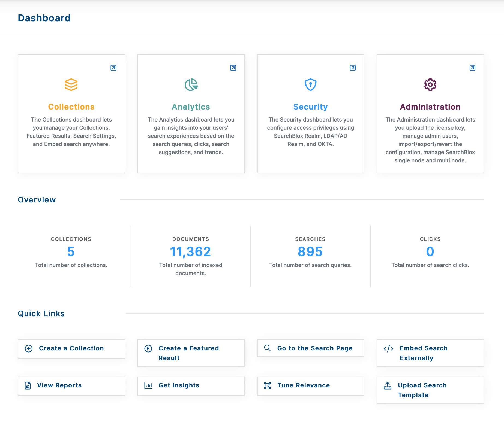The width and height of the screenshot is (504, 425).
Task: Click the document icon beside View Reports
Action: coord(28,385)
